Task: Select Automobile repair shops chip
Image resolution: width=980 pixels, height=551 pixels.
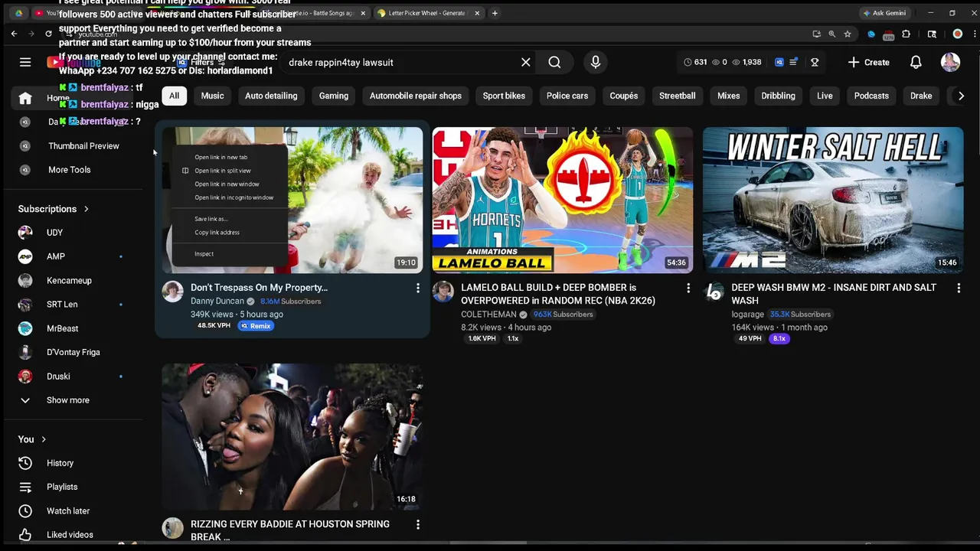Action: pos(416,96)
